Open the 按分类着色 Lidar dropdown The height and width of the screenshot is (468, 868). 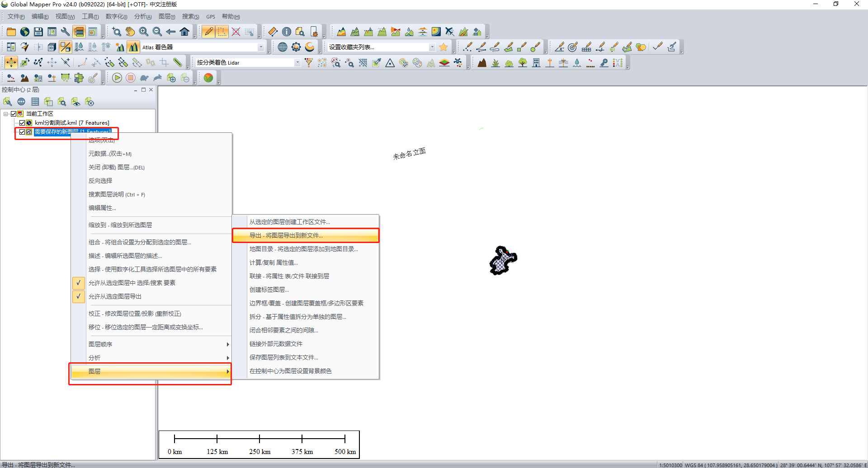tap(297, 63)
